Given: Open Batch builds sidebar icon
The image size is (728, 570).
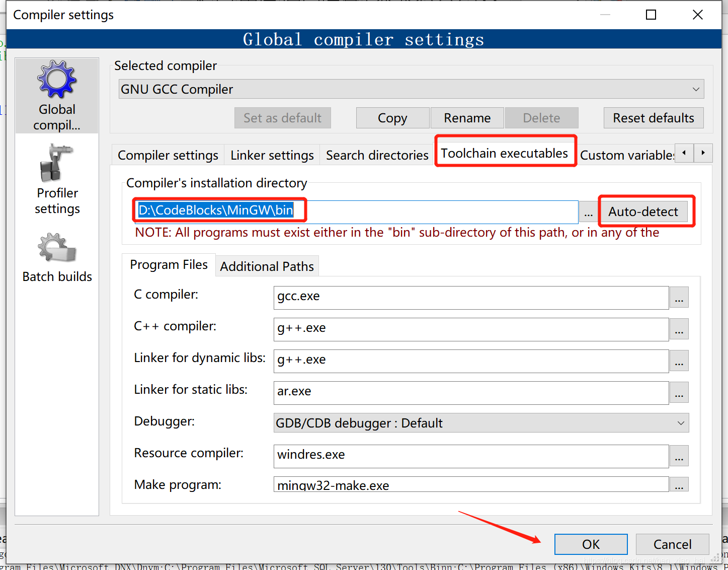Looking at the screenshot, I should click(57, 257).
